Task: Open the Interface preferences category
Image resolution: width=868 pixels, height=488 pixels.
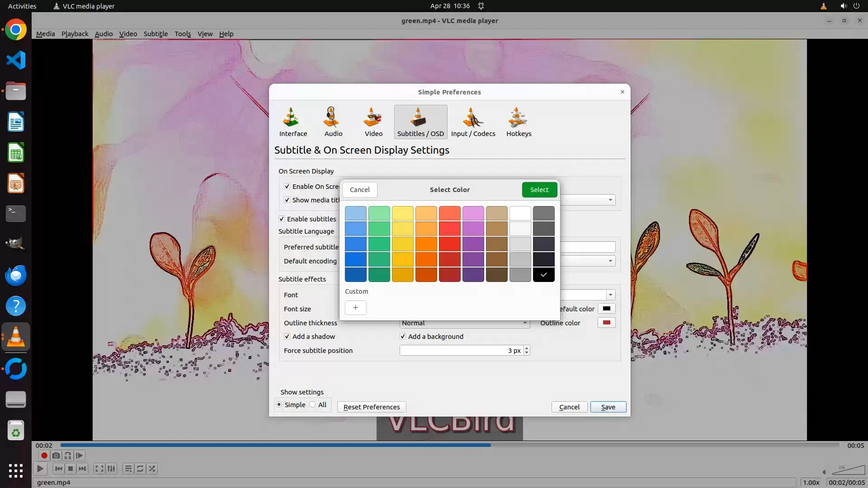Action: (293, 122)
